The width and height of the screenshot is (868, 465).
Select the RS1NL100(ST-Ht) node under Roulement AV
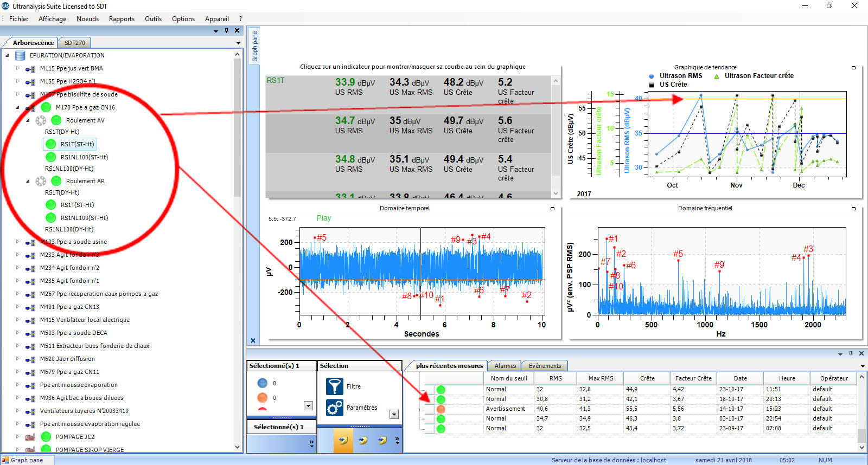tap(84, 157)
